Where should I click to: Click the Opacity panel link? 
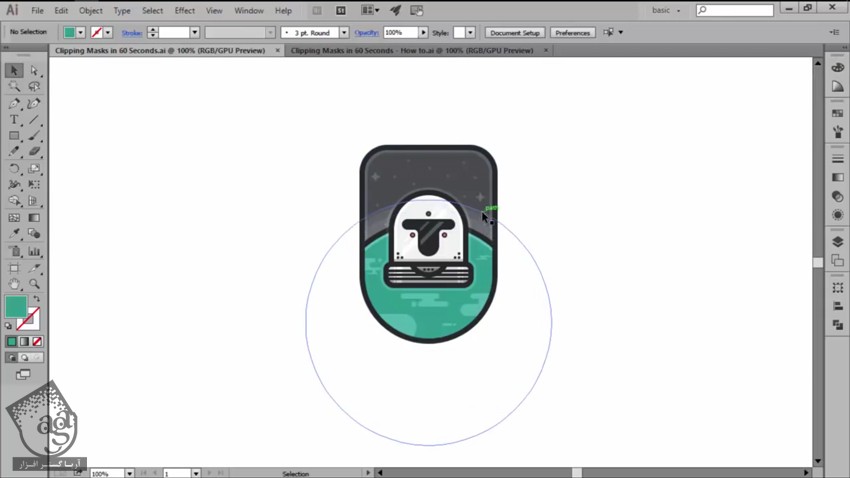[366, 33]
